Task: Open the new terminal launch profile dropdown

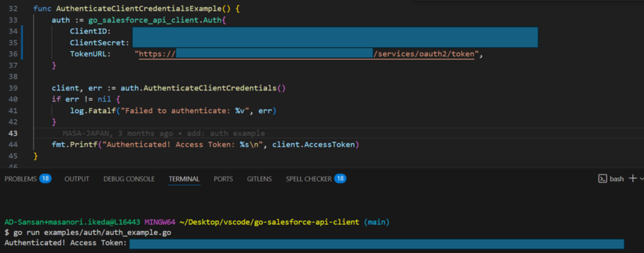Action: tap(641, 179)
